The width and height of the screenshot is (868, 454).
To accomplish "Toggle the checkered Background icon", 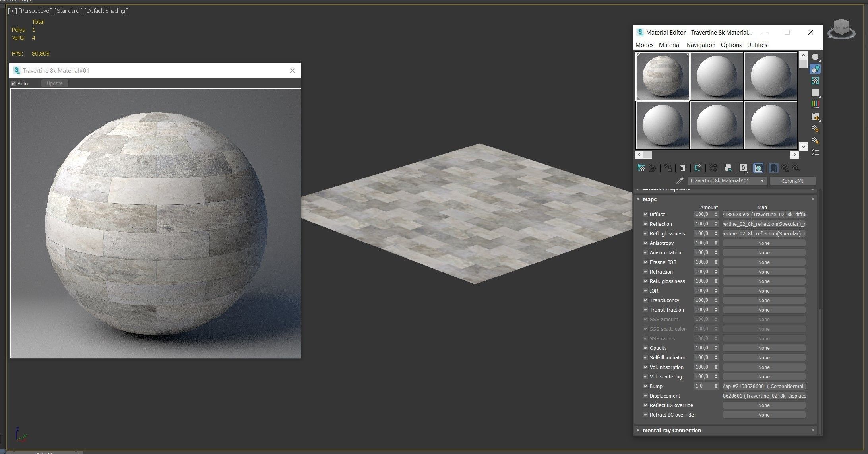I will tap(815, 81).
